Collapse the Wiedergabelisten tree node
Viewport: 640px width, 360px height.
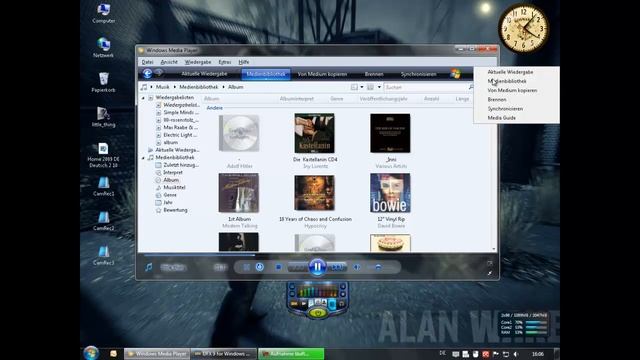143,98
